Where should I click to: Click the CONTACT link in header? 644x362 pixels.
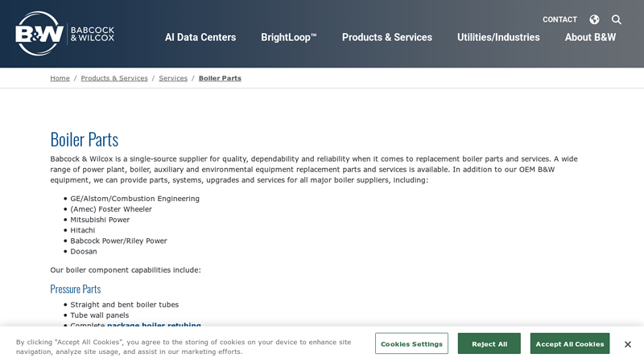point(559,19)
